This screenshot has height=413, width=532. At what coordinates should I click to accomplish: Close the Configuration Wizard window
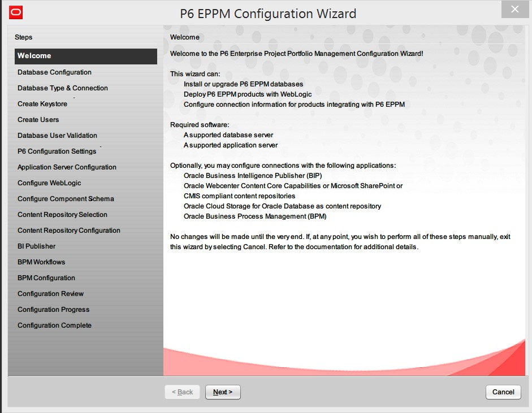coord(514,9)
